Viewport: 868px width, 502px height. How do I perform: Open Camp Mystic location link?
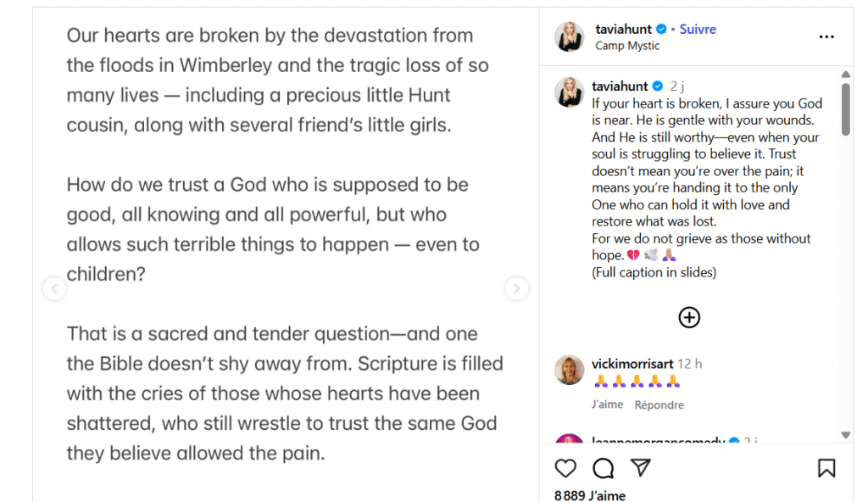click(627, 46)
